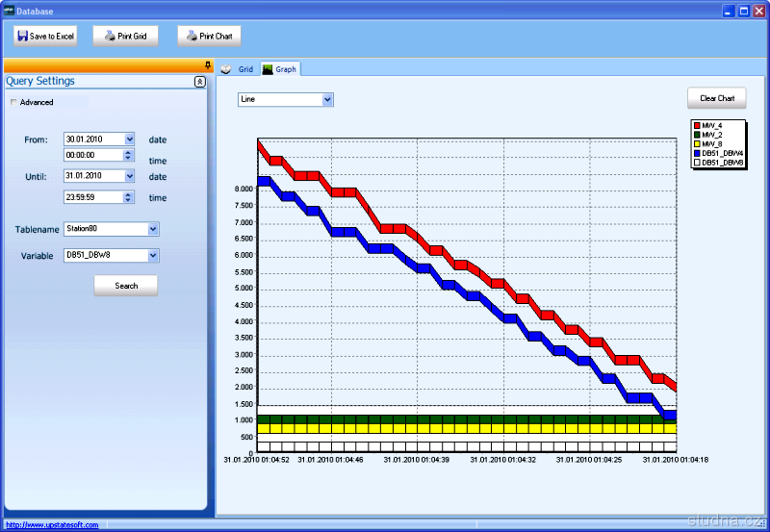Open the Line chart type dropdown

click(x=327, y=99)
